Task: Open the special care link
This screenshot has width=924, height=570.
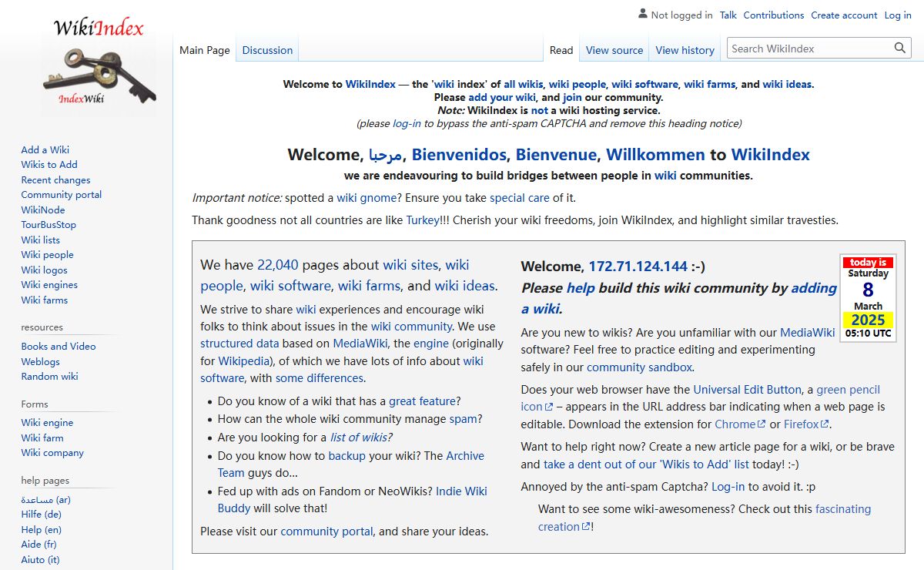Action: pyautogui.click(x=520, y=198)
